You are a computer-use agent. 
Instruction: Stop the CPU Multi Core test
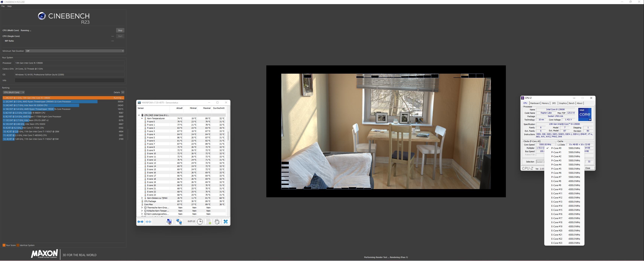click(120, 30)
